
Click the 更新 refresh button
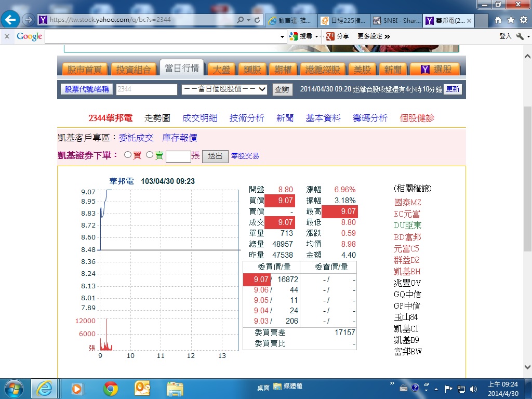[453, 89]
